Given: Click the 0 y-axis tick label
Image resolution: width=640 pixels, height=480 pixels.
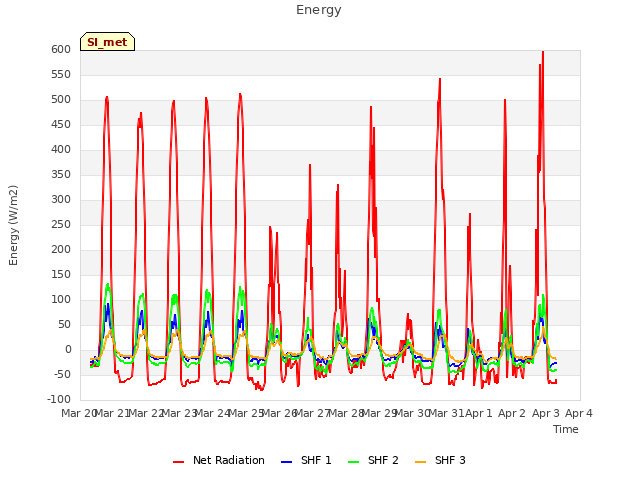Looking at the screenshot, I should 68,350.
